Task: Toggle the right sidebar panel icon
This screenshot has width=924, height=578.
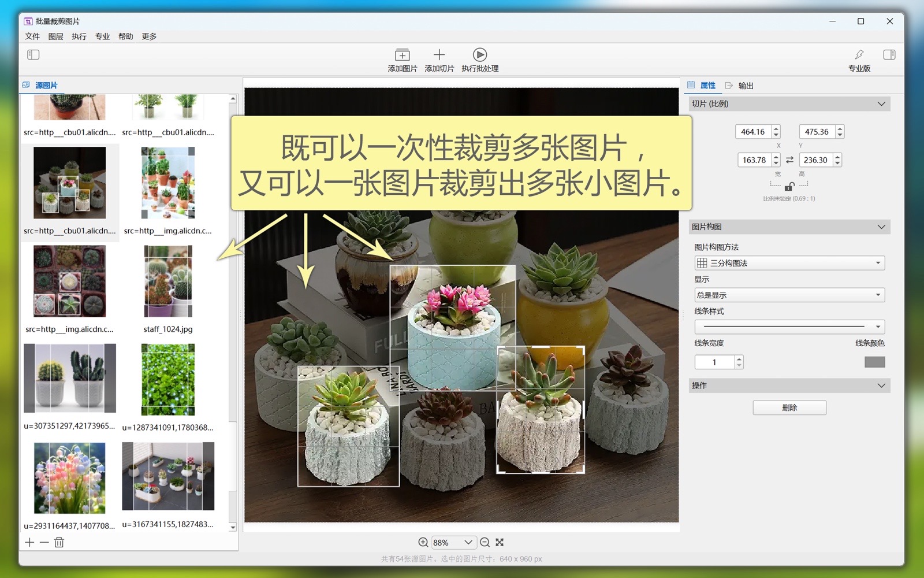Action: pos(889,55)
